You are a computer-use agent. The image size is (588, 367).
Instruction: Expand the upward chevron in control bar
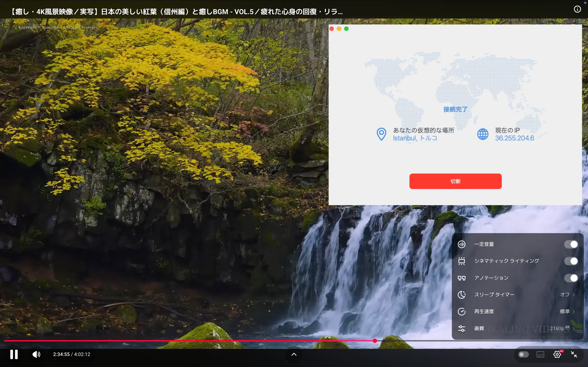(294, 354)
